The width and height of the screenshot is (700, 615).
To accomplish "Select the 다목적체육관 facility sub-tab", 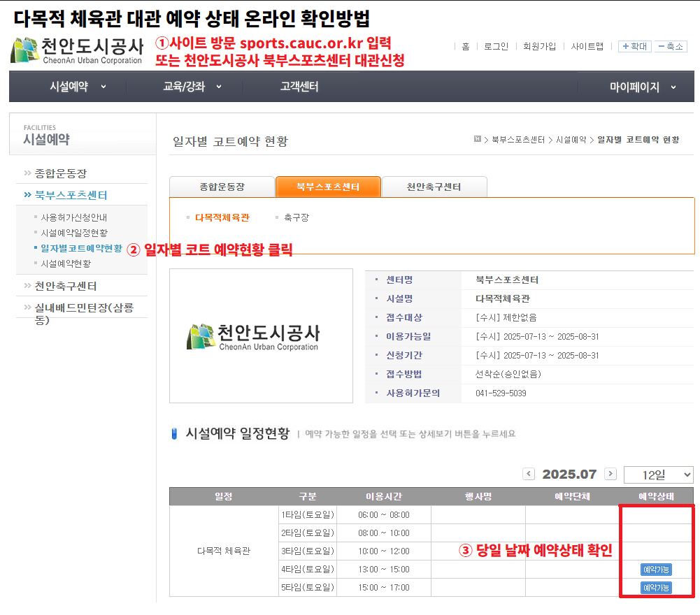I will point(222,218).
